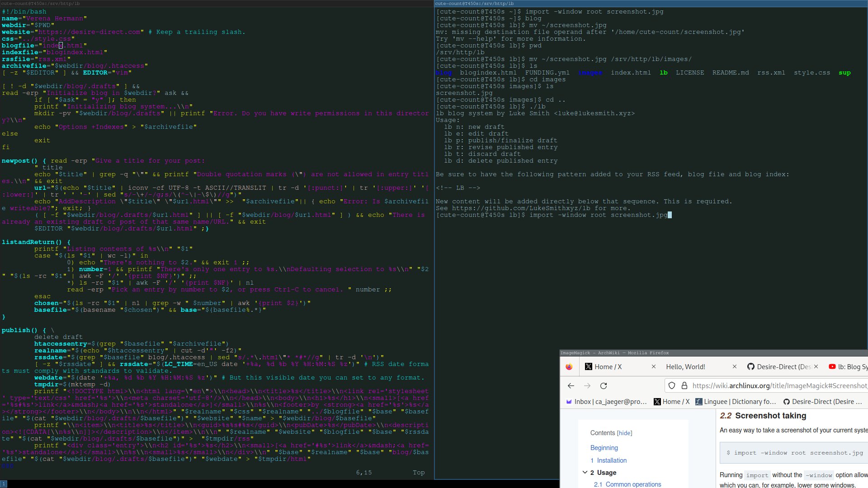Screen dimensions: 868x488
Task: Open the Installation contents link
Action: pyautogui.click(x=611, y=460)
